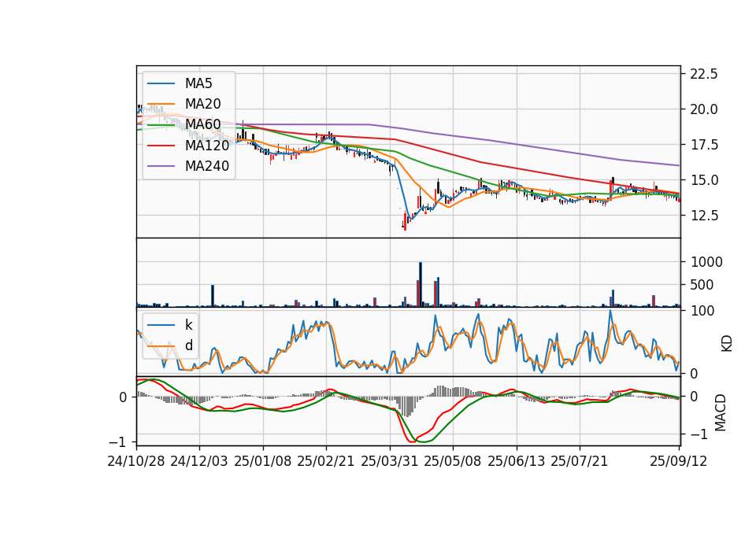756x543 pixels.
Task: Click the k legend entry in KD panel
Action: 188,325
